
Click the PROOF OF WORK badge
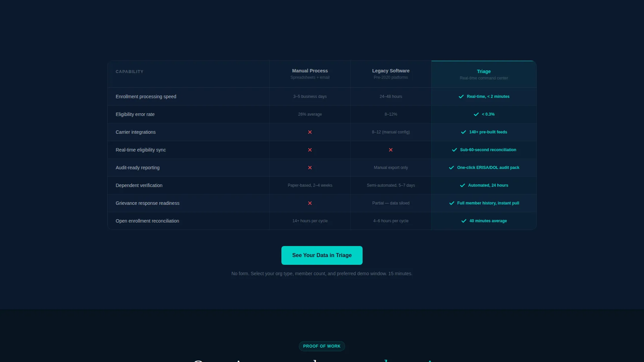tap(322, 346)
